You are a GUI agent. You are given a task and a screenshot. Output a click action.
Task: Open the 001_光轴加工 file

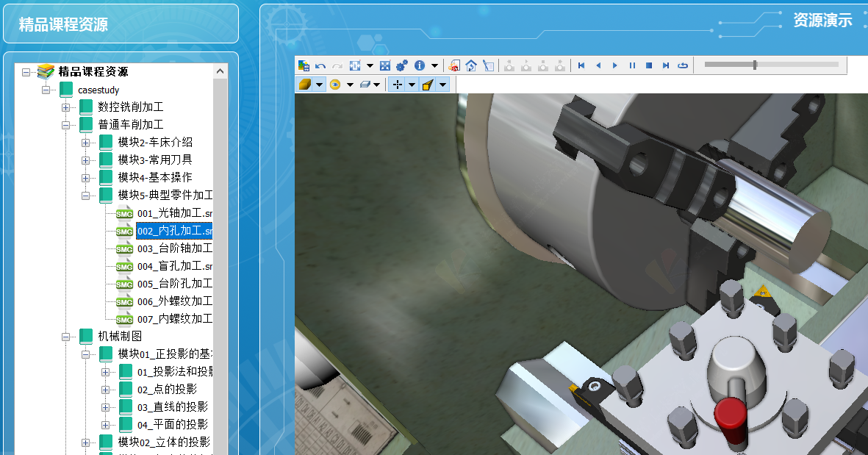pos(174,213)
